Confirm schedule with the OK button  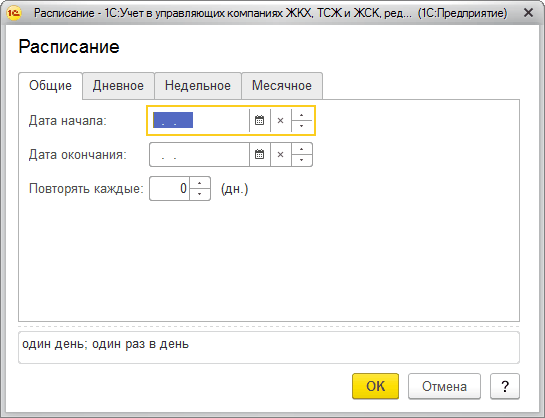(x=375, y=386)
